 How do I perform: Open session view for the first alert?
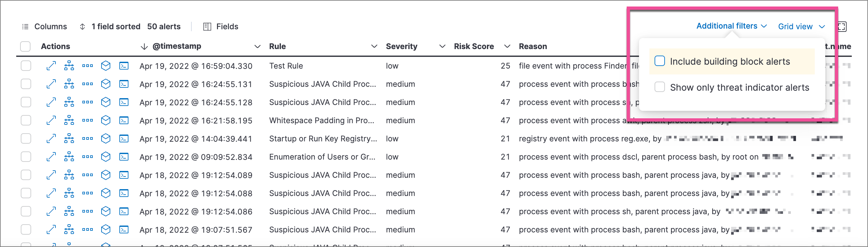124,66
